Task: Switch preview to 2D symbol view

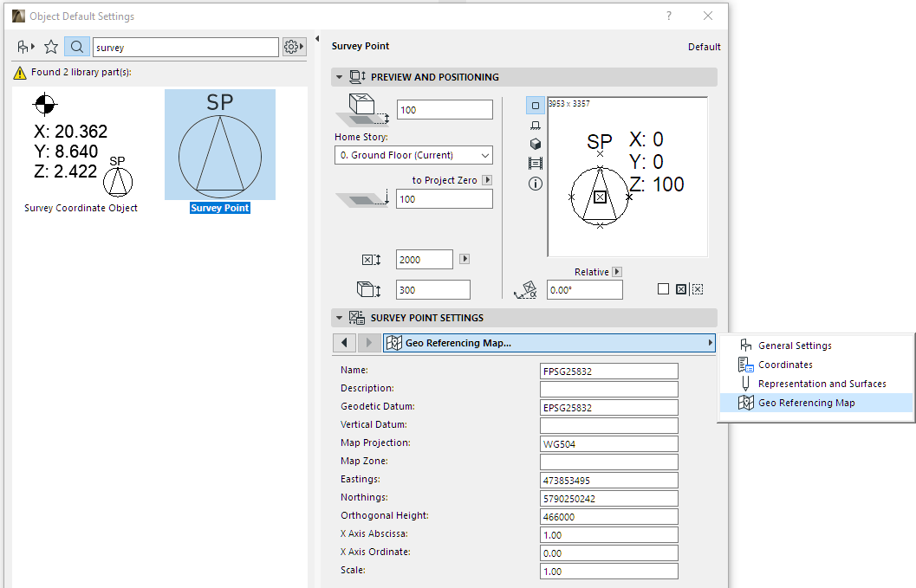Action: click(x=535, y=106)
